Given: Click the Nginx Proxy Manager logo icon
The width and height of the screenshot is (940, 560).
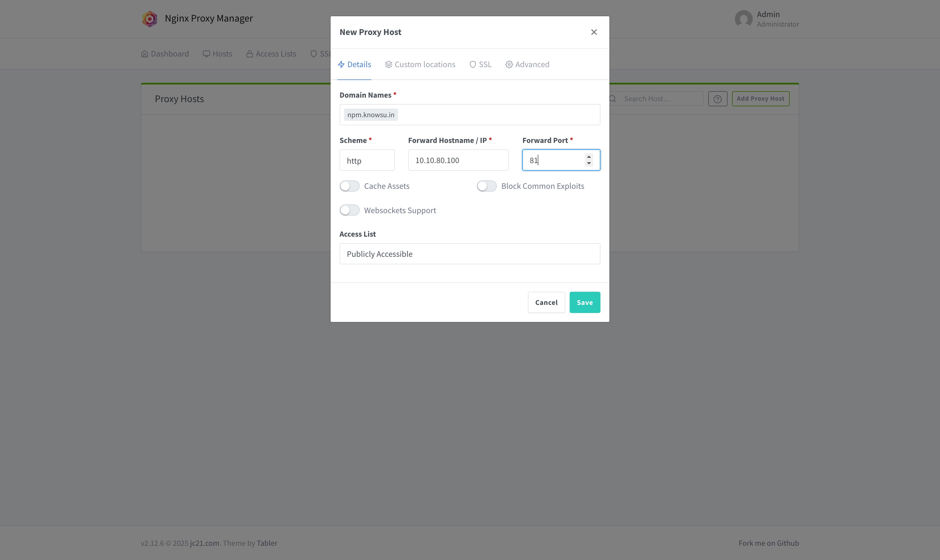Looking at the screenshot, I should click(x=149, y=18).
